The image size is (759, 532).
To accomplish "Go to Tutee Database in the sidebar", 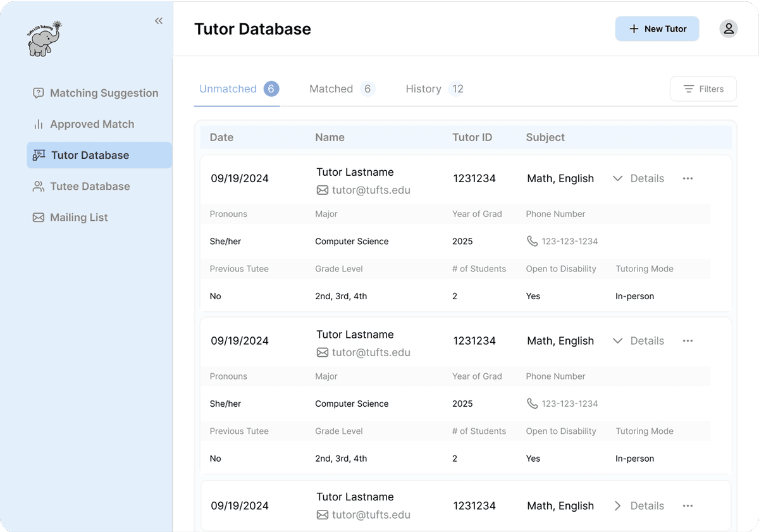I will pyautogui.click(x=82, y=186).
